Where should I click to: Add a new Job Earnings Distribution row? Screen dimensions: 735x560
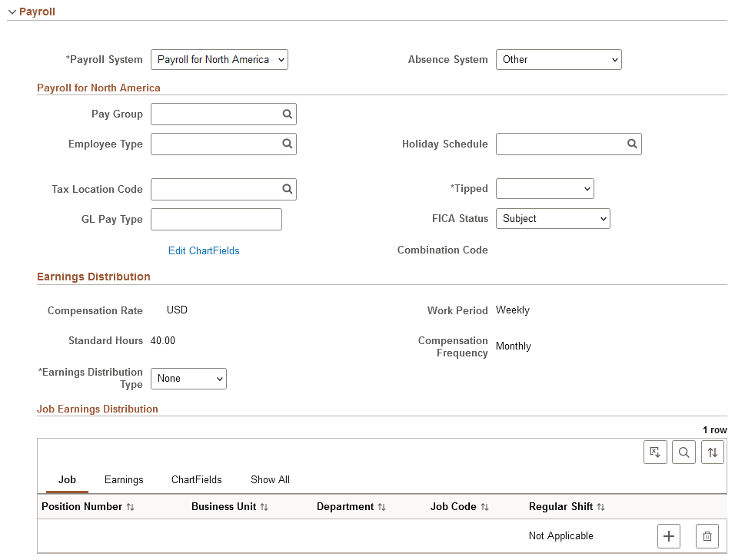668,535
